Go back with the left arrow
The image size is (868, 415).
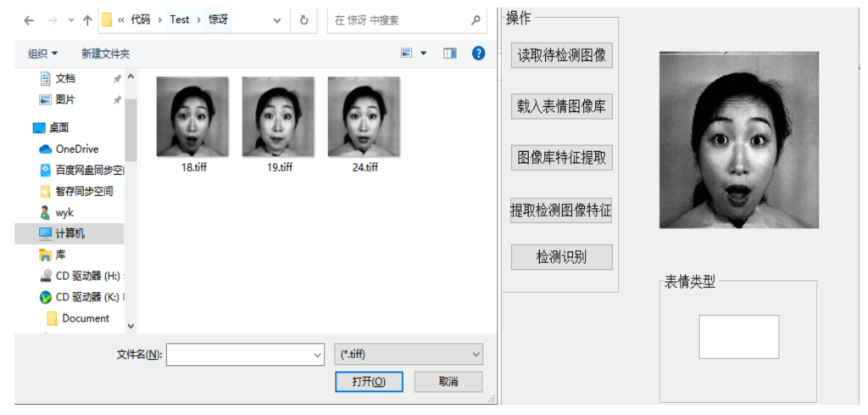point(29,20)
